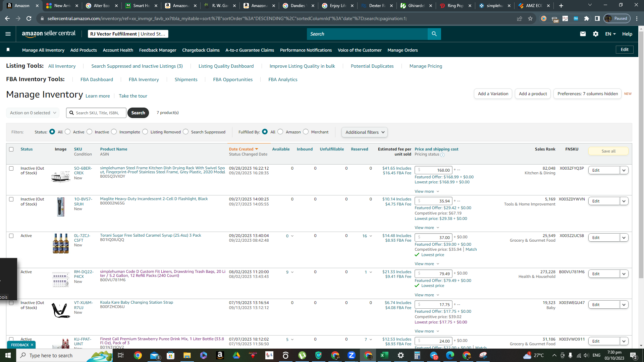The height and width of the screenshot is (362, 644).
Task: Open Amazon app in the taskbar
Action: tap(220, 355)
